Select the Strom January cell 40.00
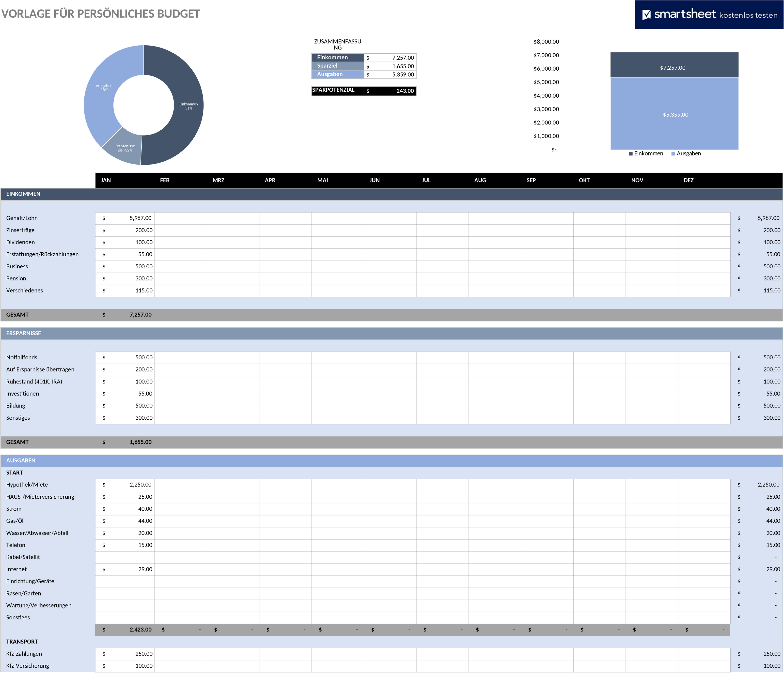This screenshot has width=784, height=673. tap(125, 509)
